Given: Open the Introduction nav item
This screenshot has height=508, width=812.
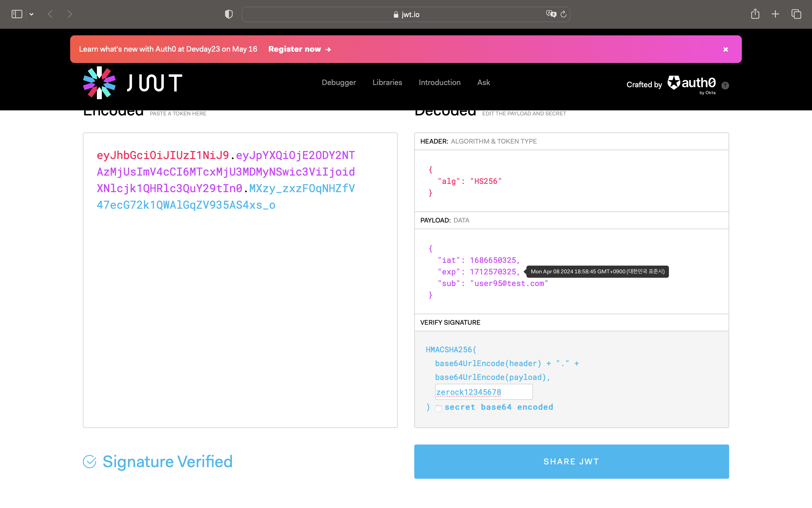Looking at the screenshot, I should pos(440,82).
